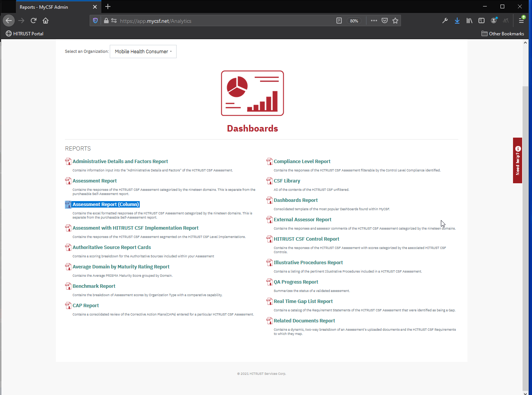Open developer wrench tools icon

tap(445, 21)
